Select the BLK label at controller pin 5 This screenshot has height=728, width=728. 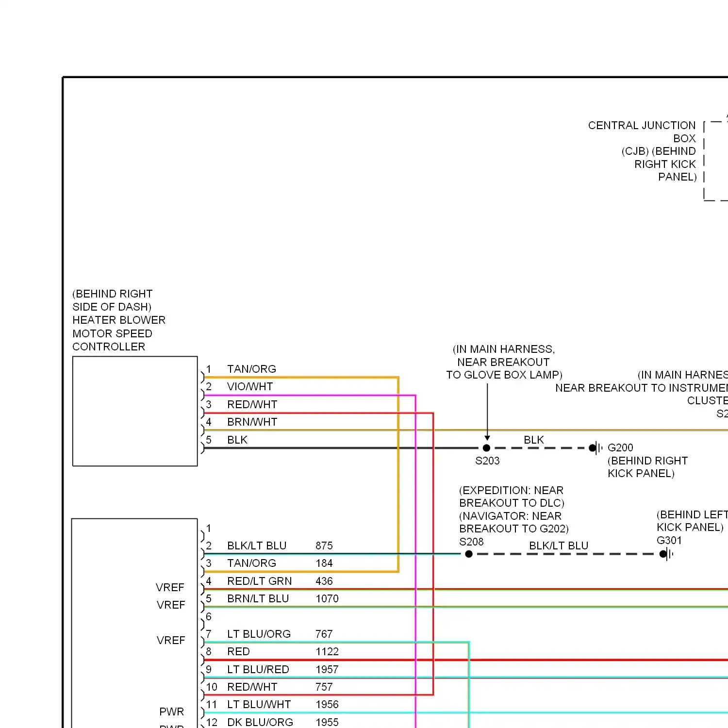[237, 440]
